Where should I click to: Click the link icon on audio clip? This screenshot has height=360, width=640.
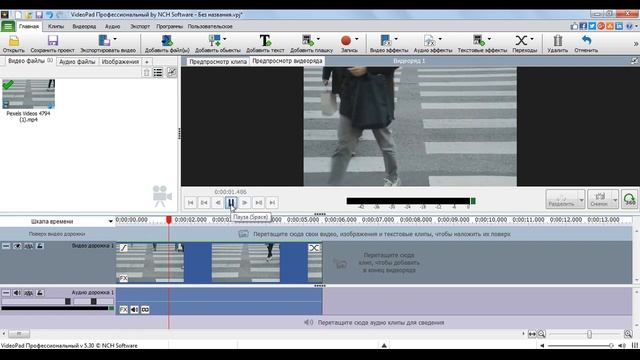[x=145, y=310]
